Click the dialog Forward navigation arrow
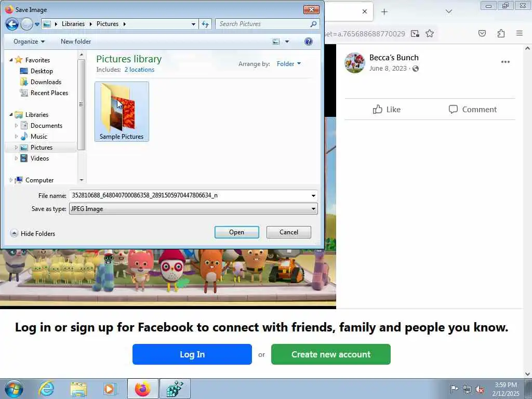The height and width of the screenshot is (399, 532). pyautogui.click(x=27, y=24)
